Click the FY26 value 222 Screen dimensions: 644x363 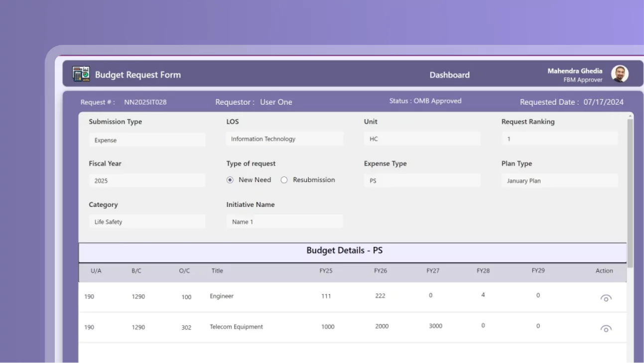pos(380,296)
